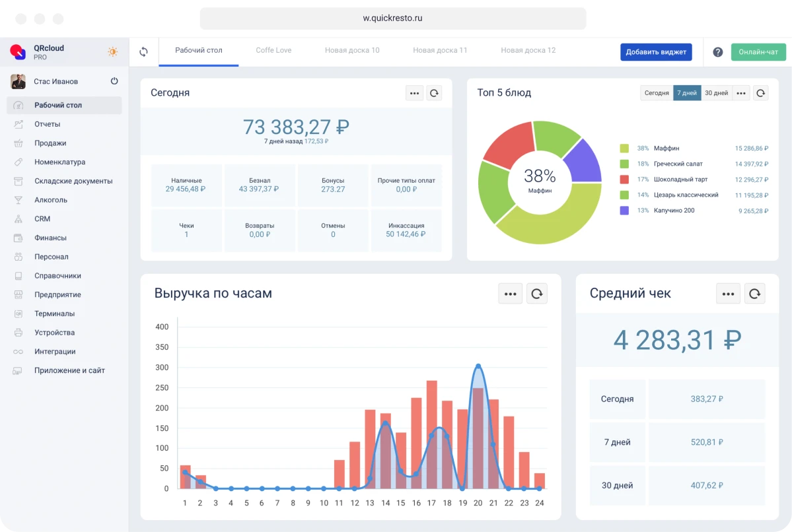Image resolution: width=792 pixels, height=532 pixels.
Task: Open the Новая доска 11 tab
Action: tap(440, 50)
